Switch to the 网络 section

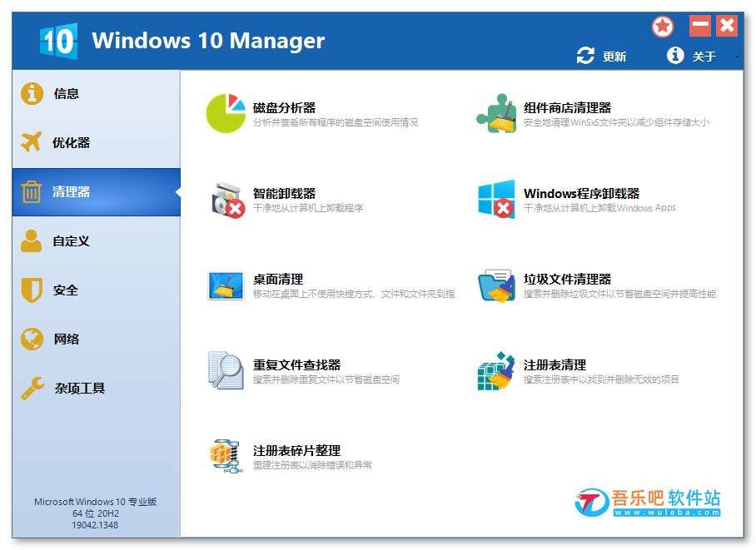pyautogui.click(x=97, y=339)
